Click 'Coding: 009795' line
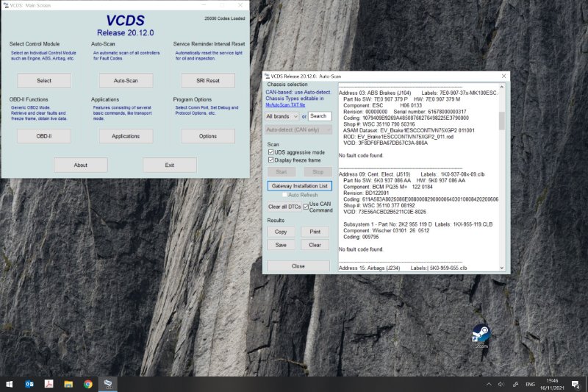Screen dimensions: 588x392 coord(361,237)
